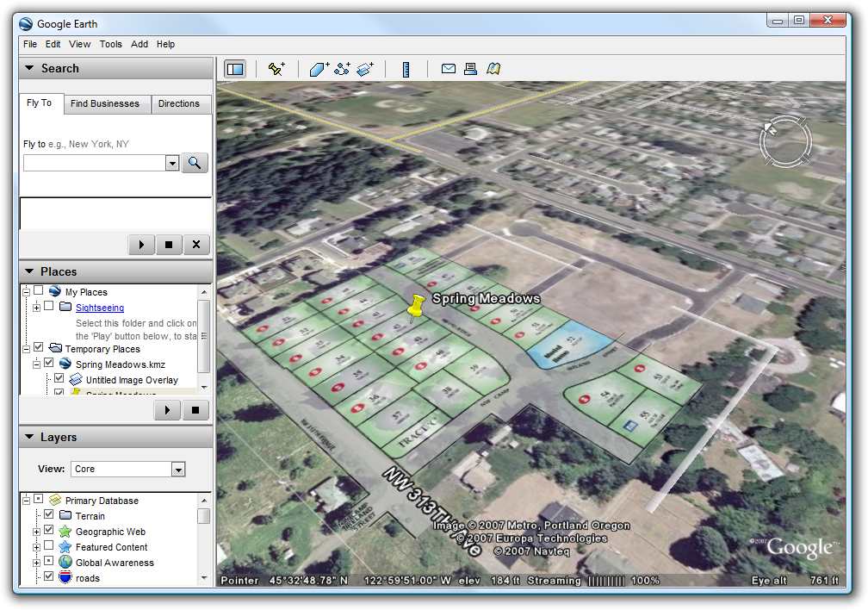Viewport: 868px width, 610px height.
Task: Play the search results tour
Action: coord(141,245)
